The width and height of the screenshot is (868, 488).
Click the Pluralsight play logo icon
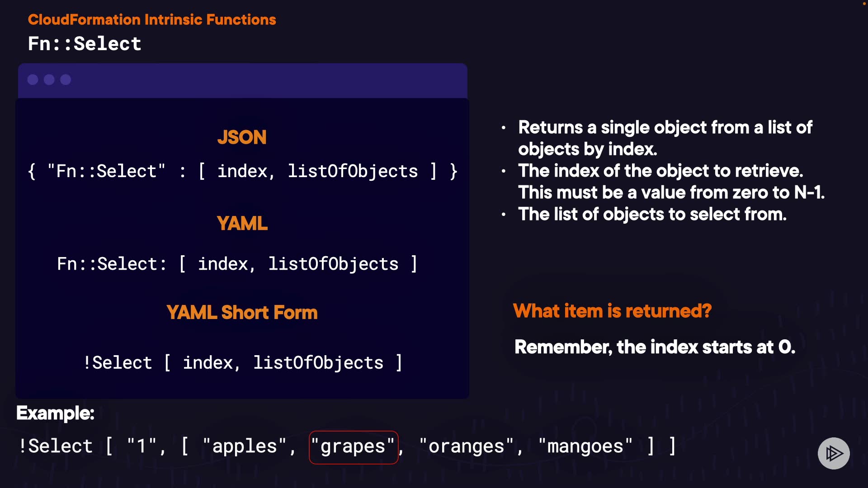[x=834, y=453]
